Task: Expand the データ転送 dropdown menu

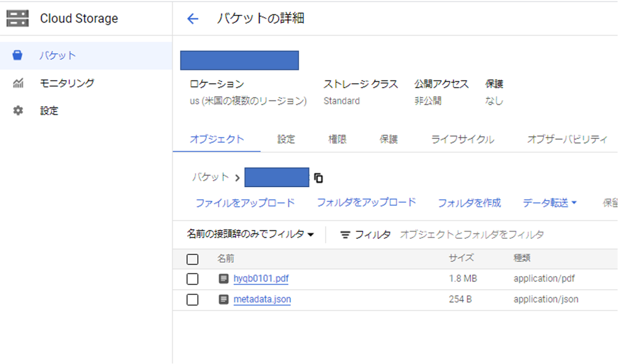Action: pos(549,203)
